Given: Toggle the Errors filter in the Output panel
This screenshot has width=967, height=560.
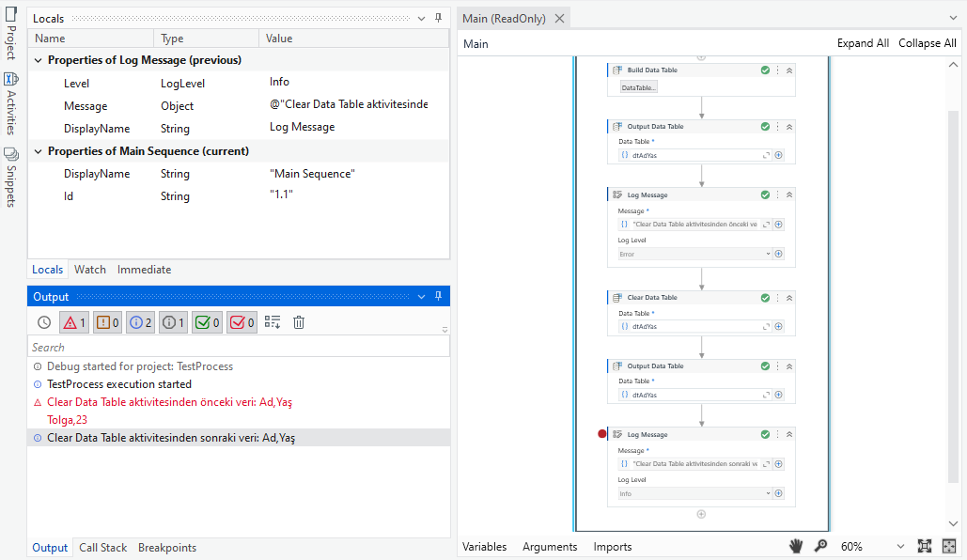Looking at the screenshot, I should (x=73, y=321).
